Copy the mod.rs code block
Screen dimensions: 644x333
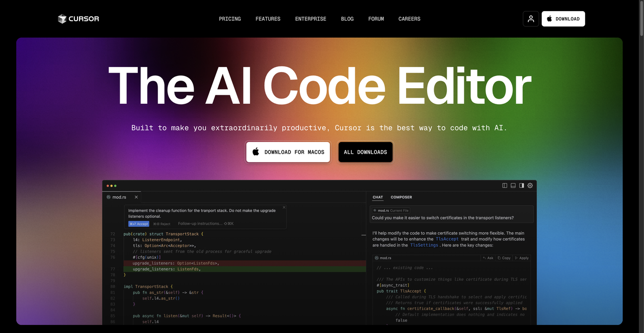click(x=504, y=258)
